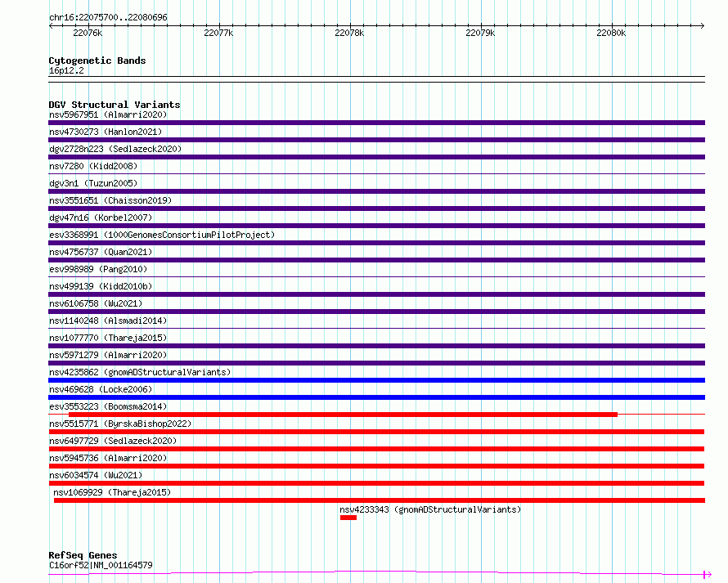Click the small red nsv4233343 variant bar
This screenshot has height=583, width=728.
(x=348, y=518)
